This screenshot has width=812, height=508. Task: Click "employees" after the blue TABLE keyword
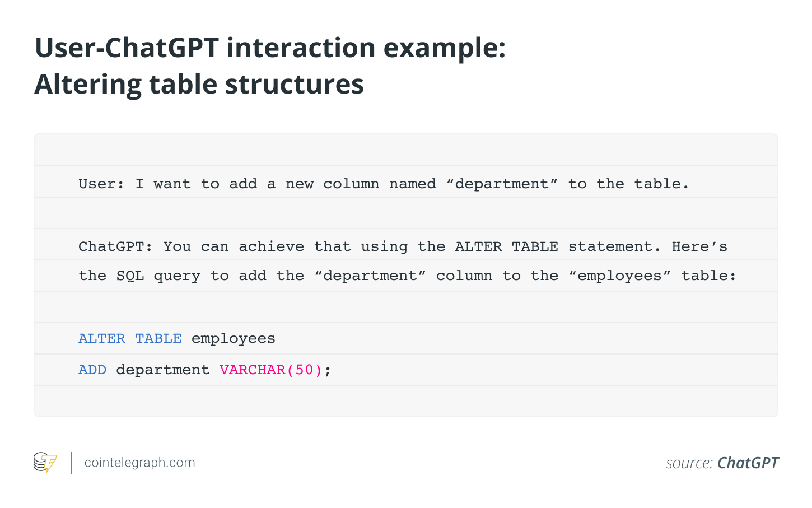[x=233, y=338]
